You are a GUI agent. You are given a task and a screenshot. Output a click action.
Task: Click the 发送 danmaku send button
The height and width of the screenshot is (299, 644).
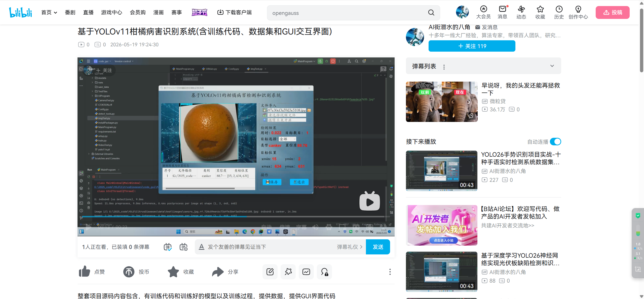click(378, 247)
